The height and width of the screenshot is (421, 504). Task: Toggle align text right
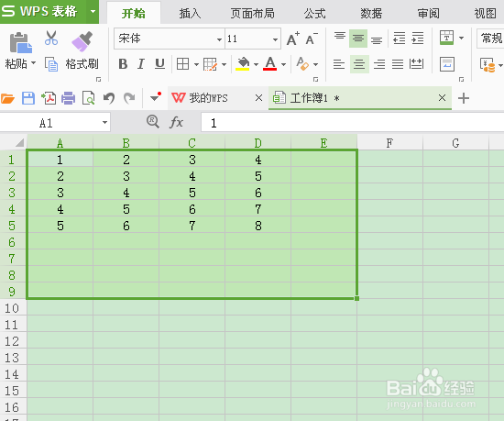click(379, 64)
